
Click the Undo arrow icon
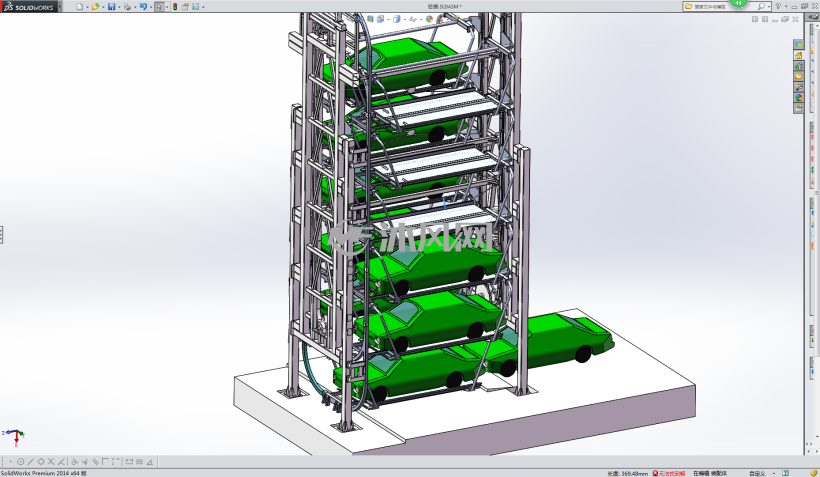tap(143, 7)
